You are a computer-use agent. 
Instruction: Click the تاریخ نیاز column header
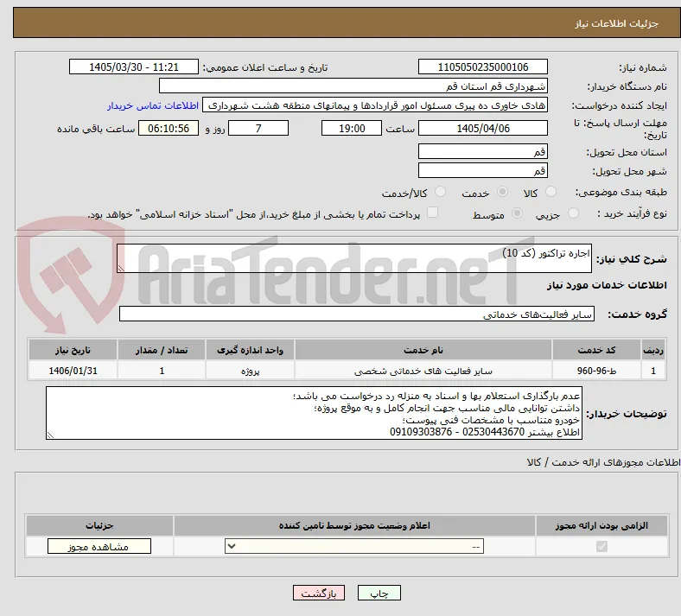tap(73, 350)
